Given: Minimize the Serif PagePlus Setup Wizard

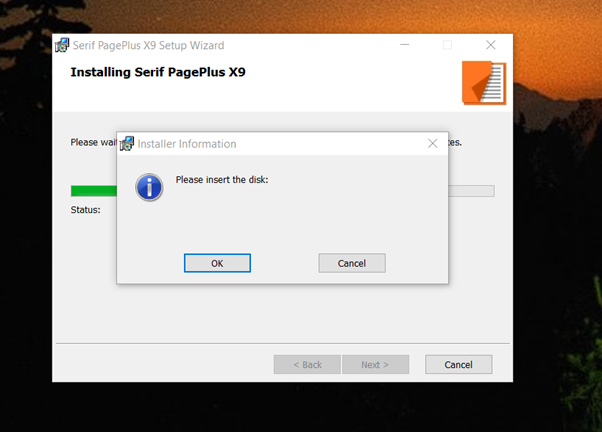Looking at the screenshot, I should [405, 45].
